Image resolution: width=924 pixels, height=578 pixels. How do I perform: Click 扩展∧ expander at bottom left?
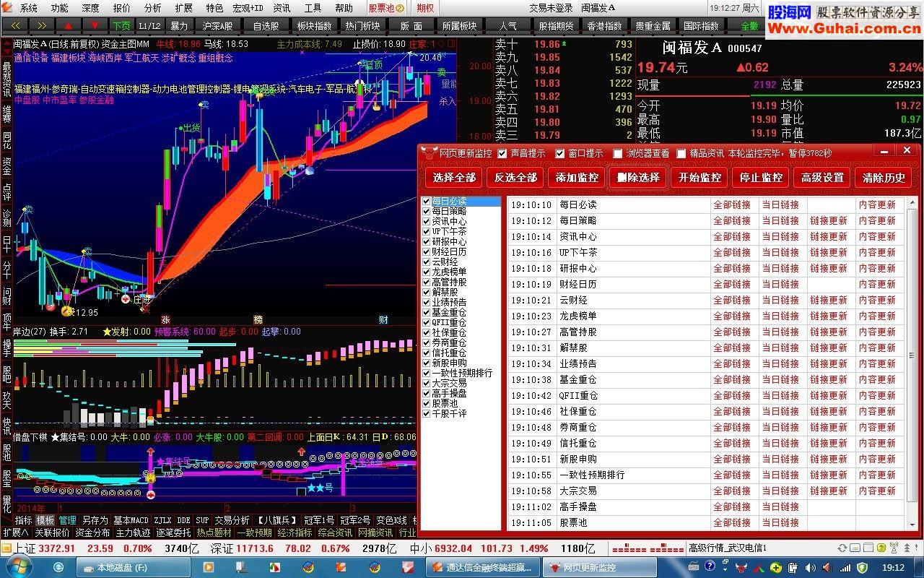click(x=16, y=532)
